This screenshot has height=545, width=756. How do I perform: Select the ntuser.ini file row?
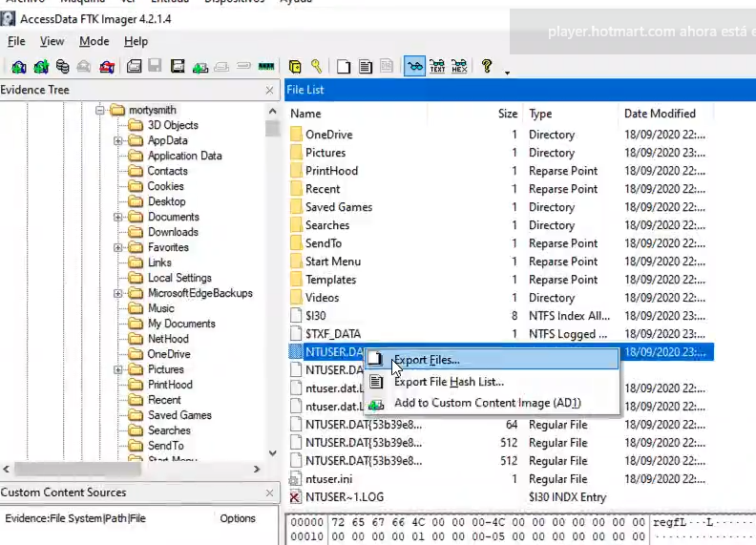(x=499, y=479)
